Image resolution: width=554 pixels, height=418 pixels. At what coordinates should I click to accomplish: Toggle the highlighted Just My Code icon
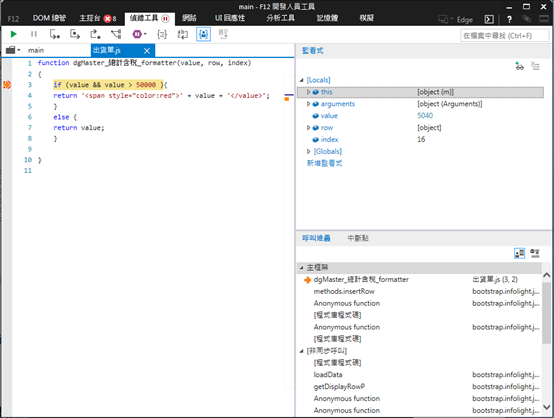coord(204,34)
